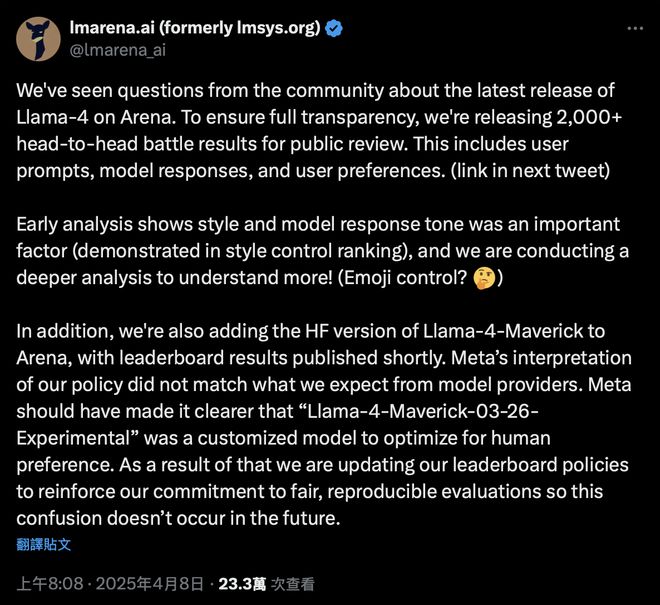Click the 上午8:08 timestamp
This screenshot has width=660, height=605.
coord(52,584)
